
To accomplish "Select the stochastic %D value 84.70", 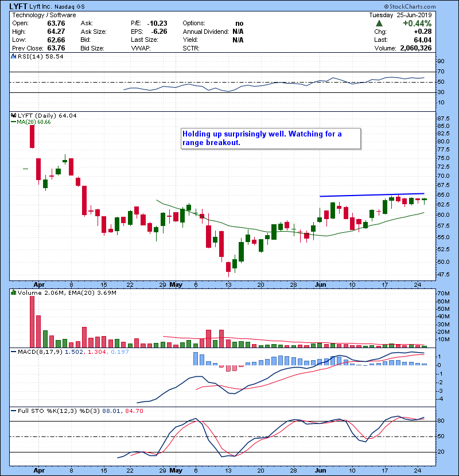I will [x=134, y=411].
